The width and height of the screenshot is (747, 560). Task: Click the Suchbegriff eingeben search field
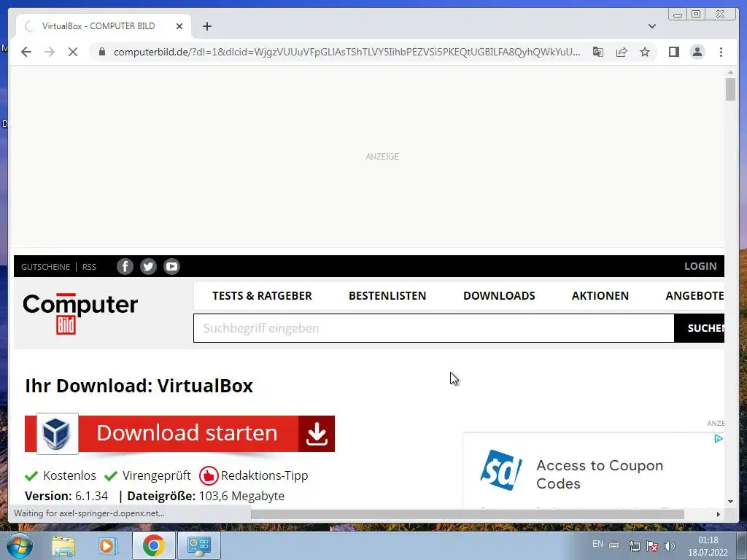click(433, 328)
